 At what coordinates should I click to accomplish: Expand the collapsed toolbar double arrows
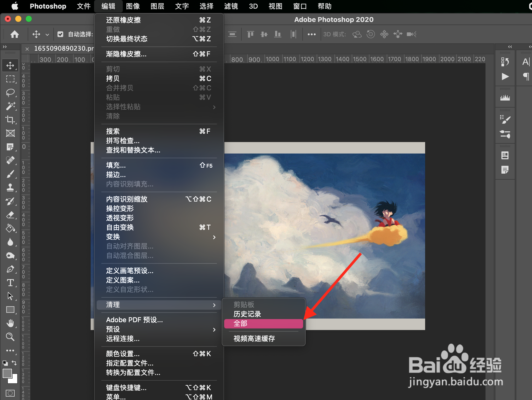pyautogui.click(x=5, y=47)
